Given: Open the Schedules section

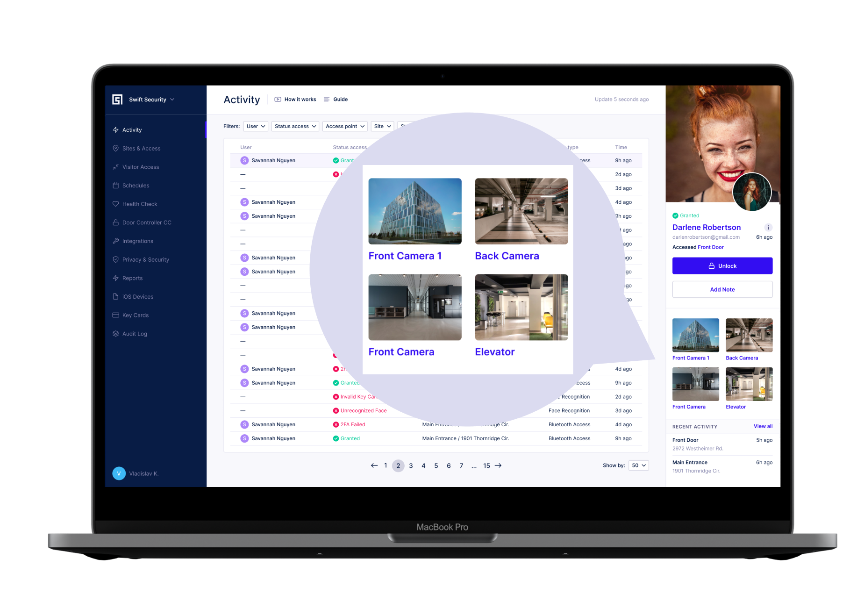Looking at the screenshot, I should [136, 185].
